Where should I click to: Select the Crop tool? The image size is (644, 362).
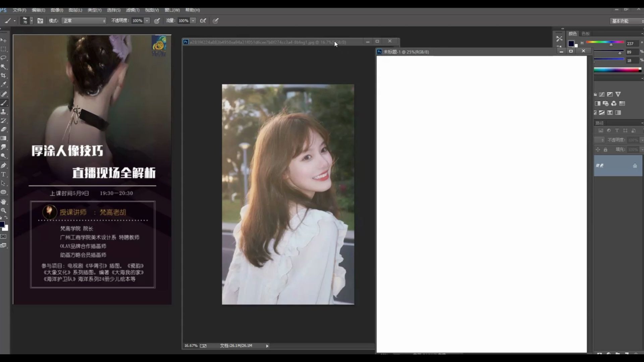[x=4, y=76]
